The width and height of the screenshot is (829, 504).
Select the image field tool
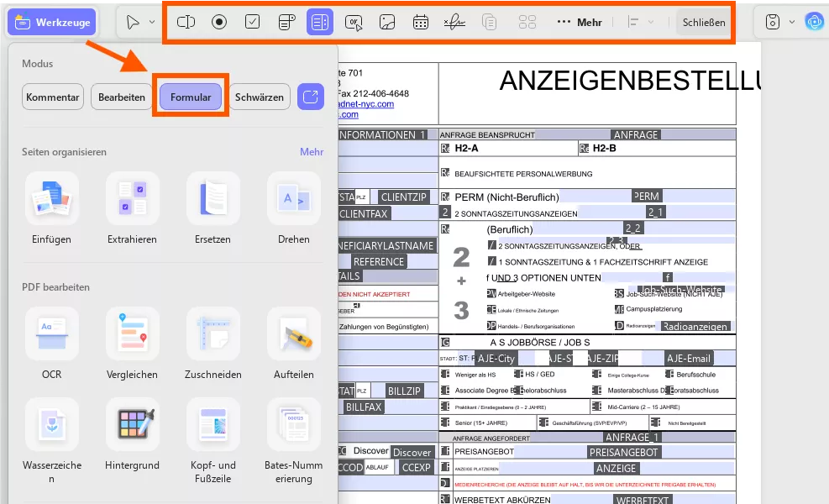(387, 22)
